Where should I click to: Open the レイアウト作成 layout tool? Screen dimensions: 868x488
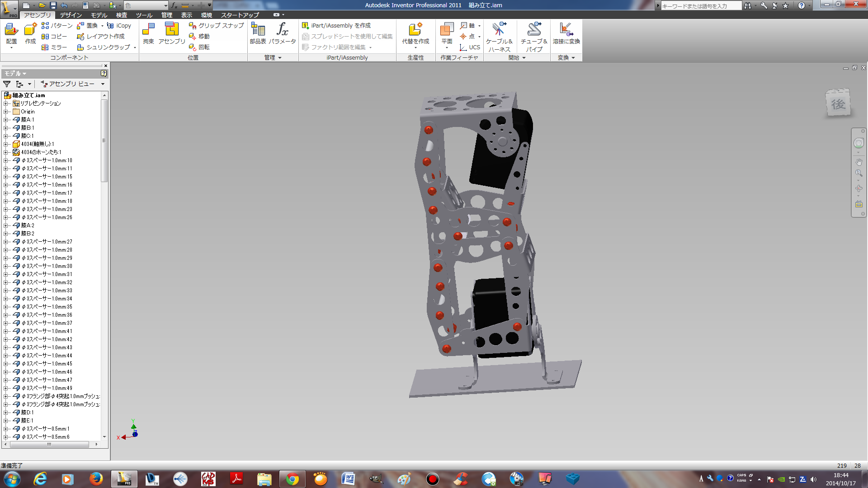[100, 36]
